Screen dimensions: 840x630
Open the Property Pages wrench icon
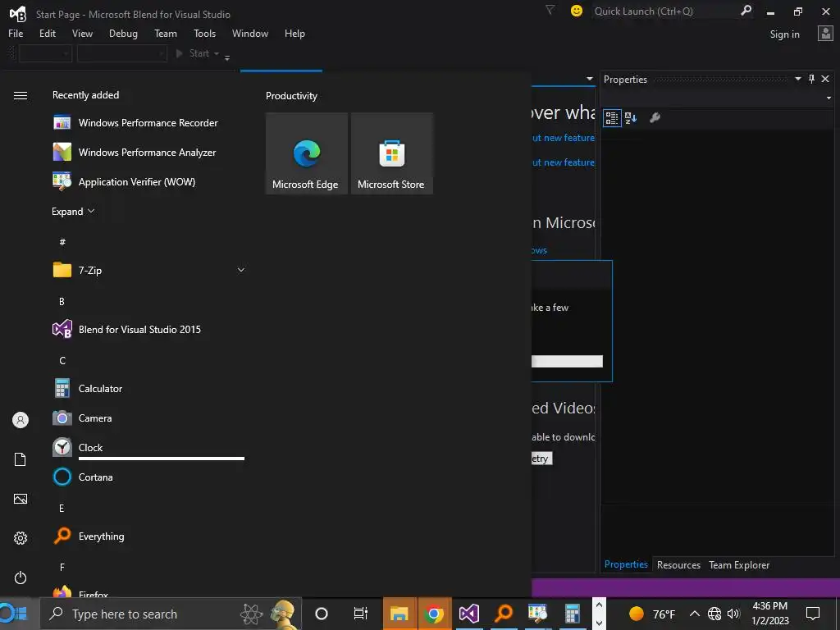click(x=655, y=118)
